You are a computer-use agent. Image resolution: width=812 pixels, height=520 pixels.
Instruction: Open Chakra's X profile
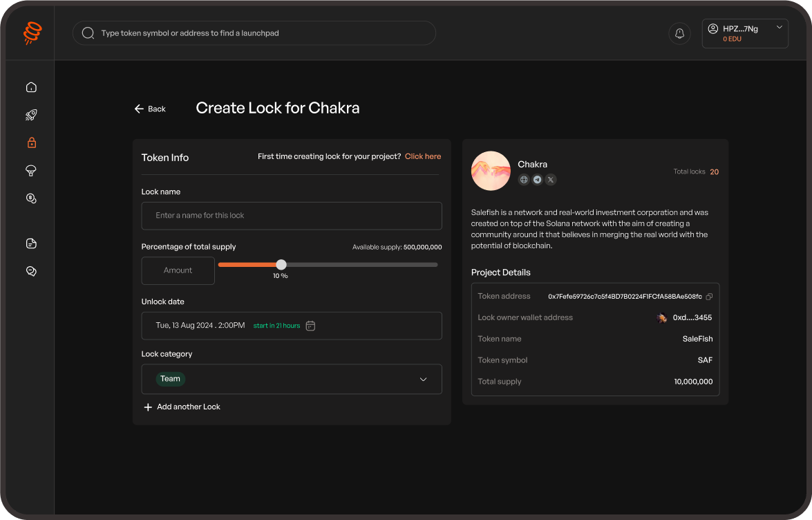[550, 179]
